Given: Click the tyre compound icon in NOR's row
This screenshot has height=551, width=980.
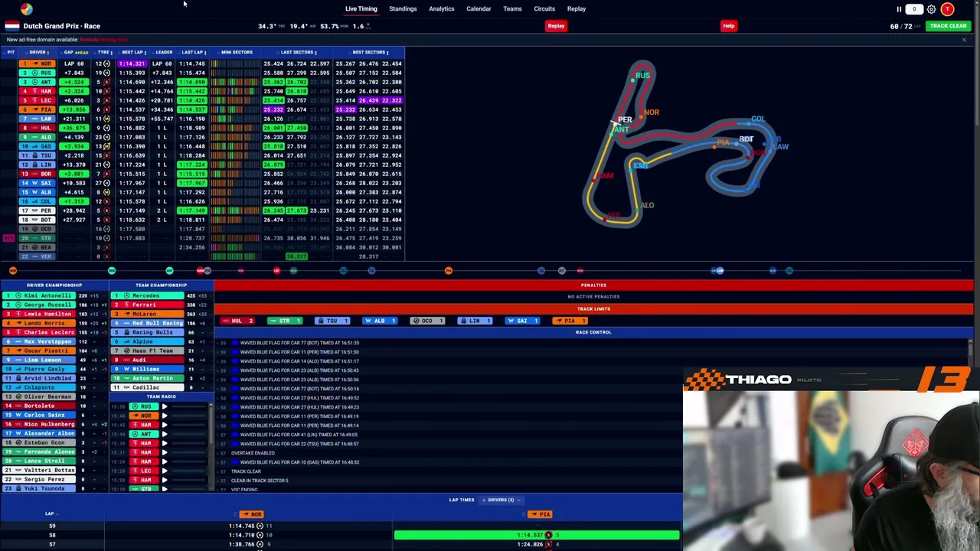Looking at the screenshot, I should (x=106, y=64).
